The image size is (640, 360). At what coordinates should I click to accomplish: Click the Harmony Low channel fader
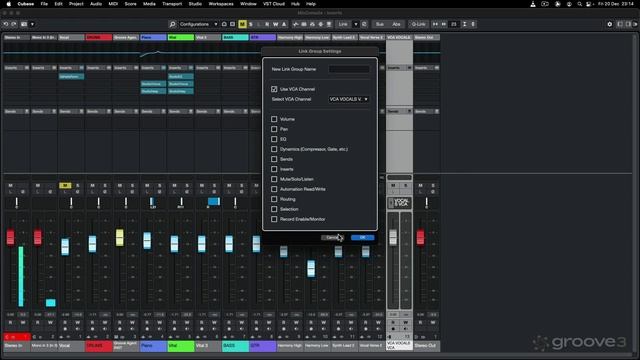point(311,269)
